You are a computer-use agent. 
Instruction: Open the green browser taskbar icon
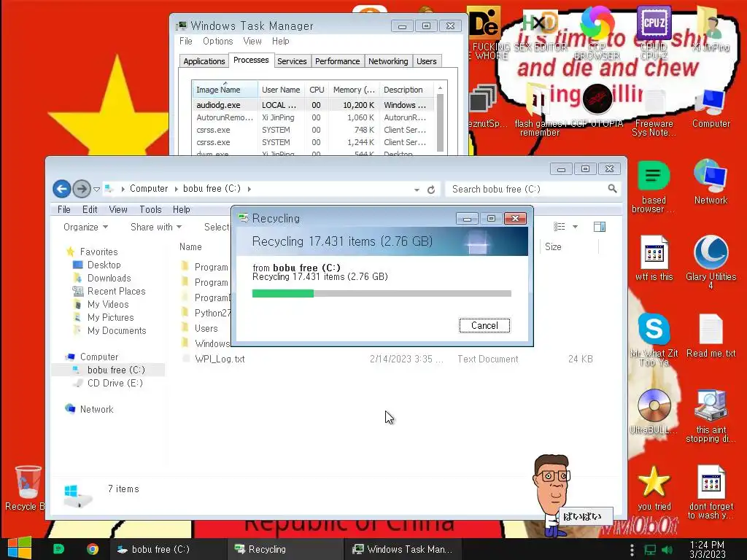click(x=58, y=549)
